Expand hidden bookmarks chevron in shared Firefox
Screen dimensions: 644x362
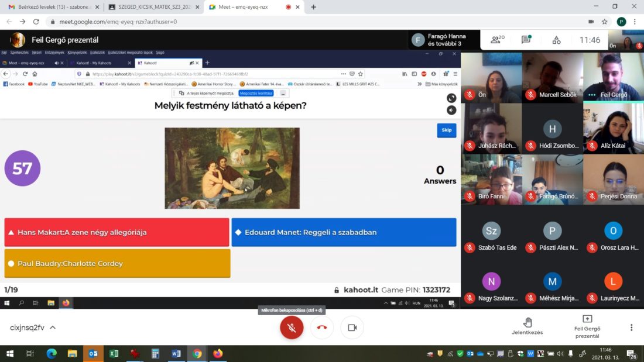[x=419, y=84]
